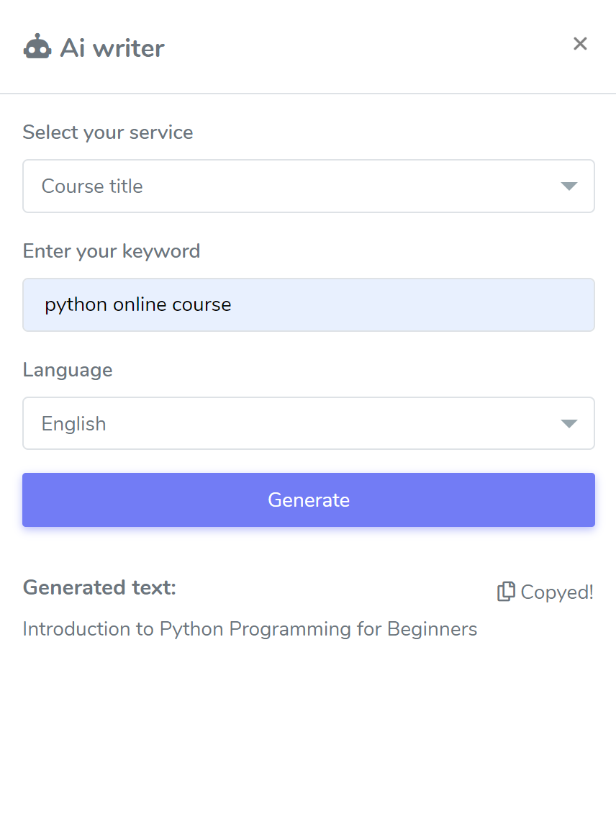Screen dimensions: 616x840
Task: Click the 'Enter your keyword' label
Action: (112, 251)
